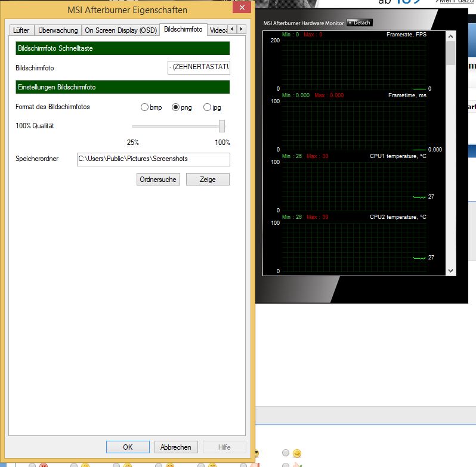Click Detach button in Hardware Monitor
Image resolution: width=476 pixels, height=467 pixels.
tap(360, 23)
